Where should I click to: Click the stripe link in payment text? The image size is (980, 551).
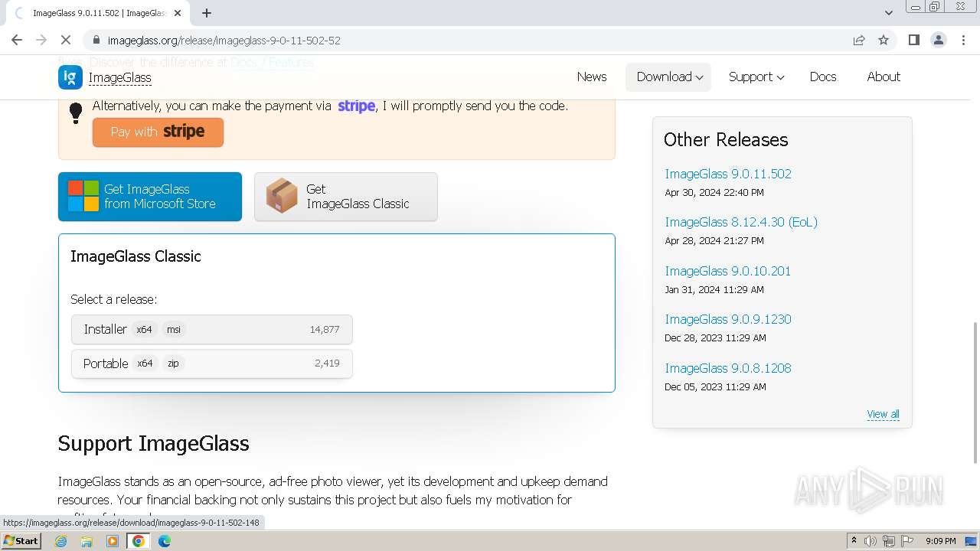click(x=356, y=106)
